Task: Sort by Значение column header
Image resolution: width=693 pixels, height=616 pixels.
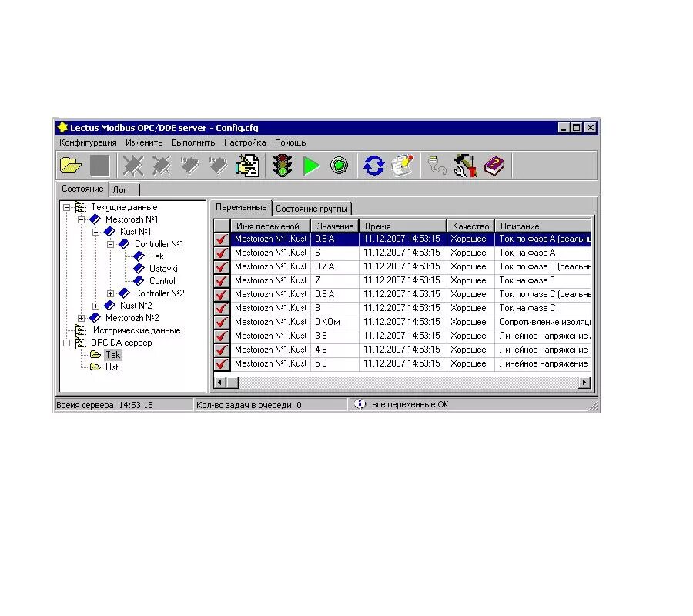Action: pos(335,226)
